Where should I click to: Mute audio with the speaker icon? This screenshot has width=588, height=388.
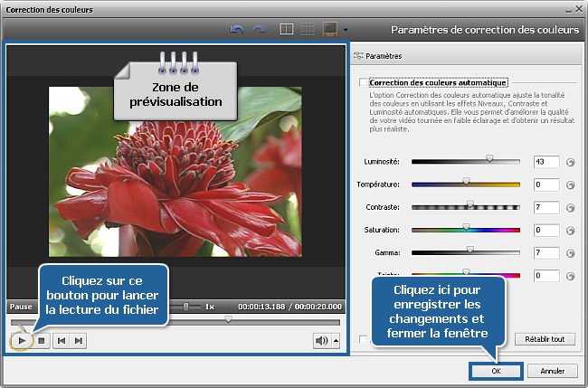(x=320, y=340)
